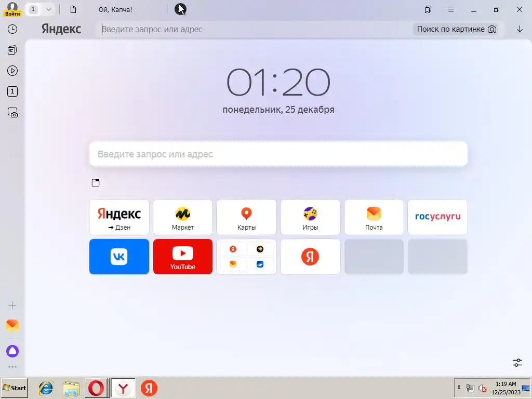532x399 pixels.
Task: Open page customization sliders icon
Action: (517, 362)
